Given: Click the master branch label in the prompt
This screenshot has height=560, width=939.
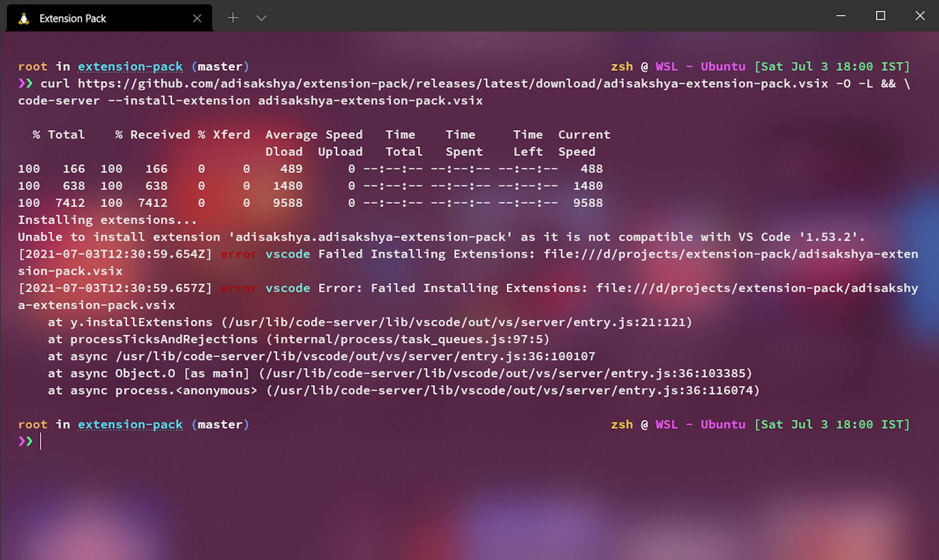Looking at the screenshot, I should (x=221, y=66).
